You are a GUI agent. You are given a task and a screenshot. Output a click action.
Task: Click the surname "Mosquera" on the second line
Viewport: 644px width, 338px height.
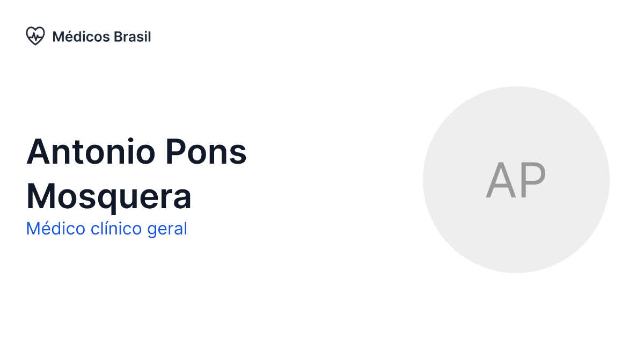pyautogui.click(x=109, y=196)
